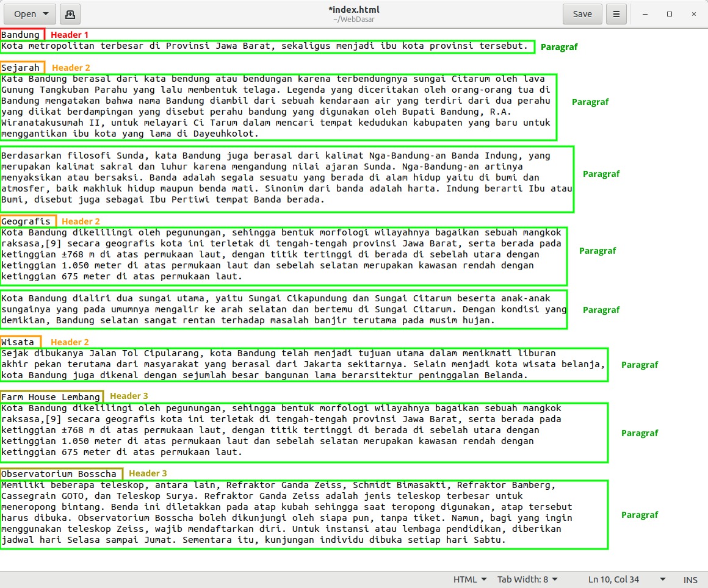Click Header 3 label beside Farm House Lembang
Image resolution: width=708 pixels, height=588 pixels.
pos(129,396)
